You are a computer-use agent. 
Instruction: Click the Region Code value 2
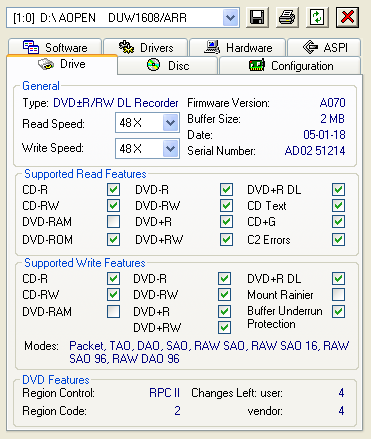pyautogui.click(x=177, y=411)
